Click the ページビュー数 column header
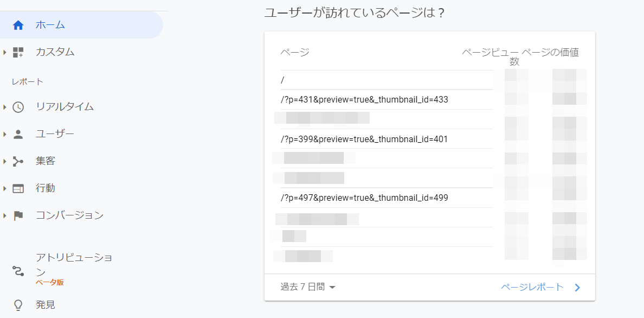Screen dimensions: 644x318 pos(491,56)
